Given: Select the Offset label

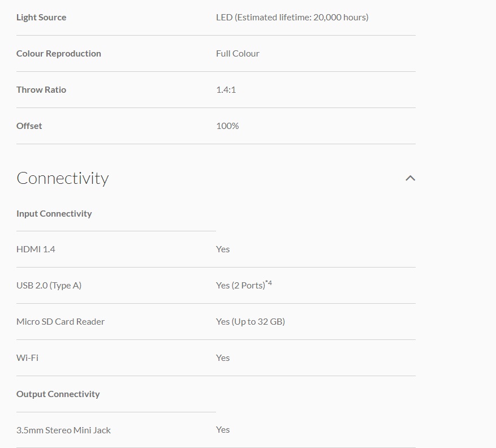Looking at the screenshot, I should click(x=29, y=126).
